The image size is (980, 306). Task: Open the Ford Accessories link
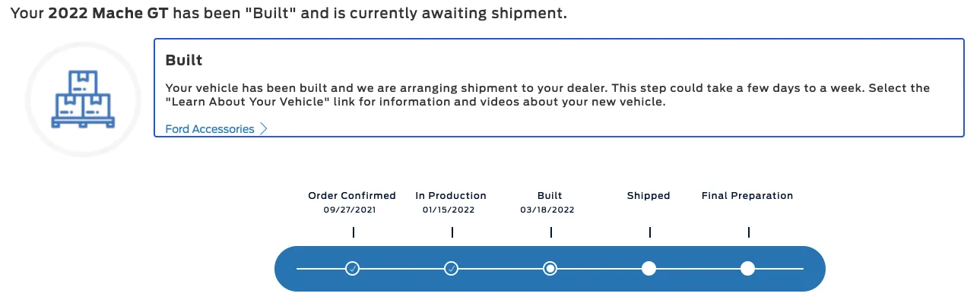217,129
